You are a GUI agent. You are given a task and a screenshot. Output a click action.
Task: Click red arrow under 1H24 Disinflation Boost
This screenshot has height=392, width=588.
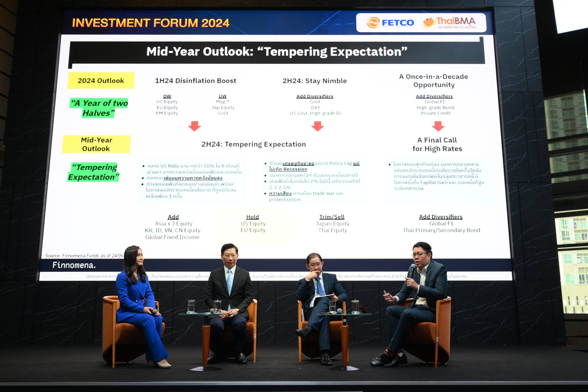pos(194,126)
